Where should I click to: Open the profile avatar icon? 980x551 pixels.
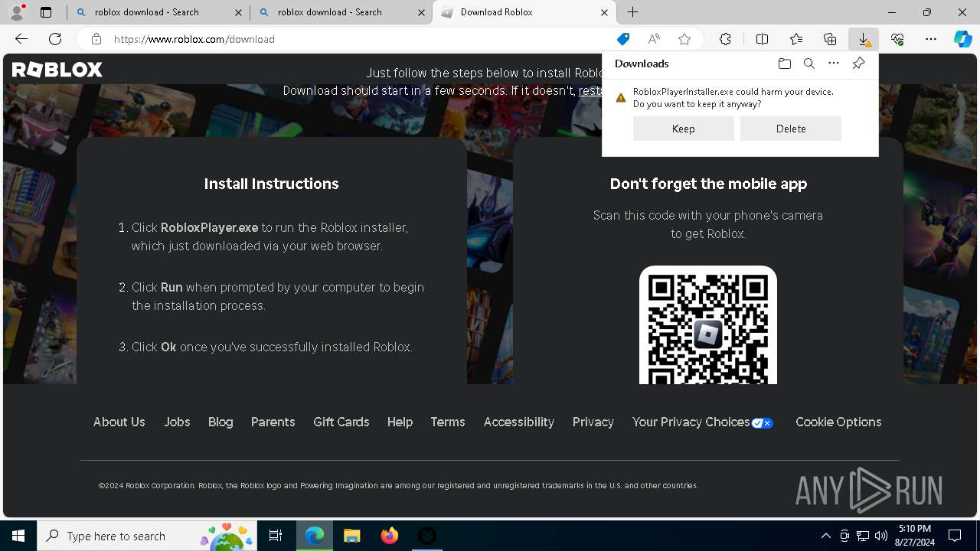tap(17, 12)
